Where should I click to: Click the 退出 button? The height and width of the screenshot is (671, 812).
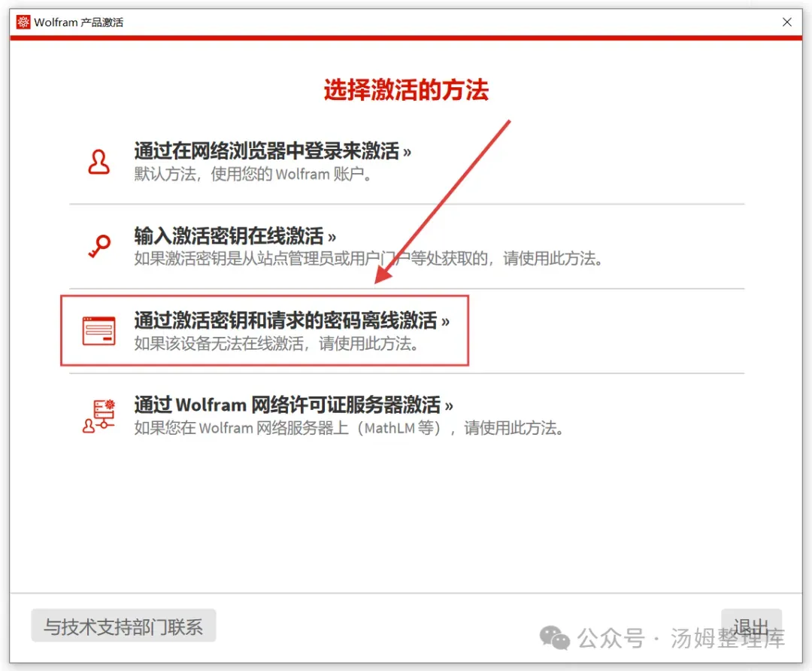click(751, 626)
